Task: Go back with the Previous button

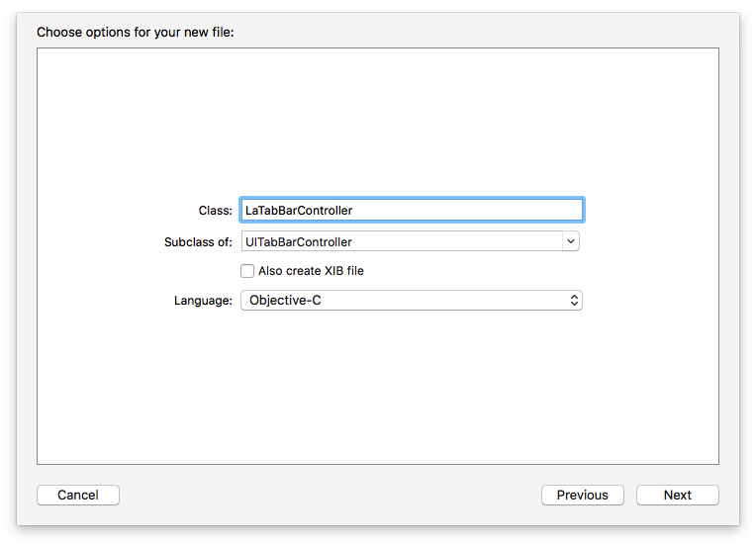Action: click(x=582, y=495)
